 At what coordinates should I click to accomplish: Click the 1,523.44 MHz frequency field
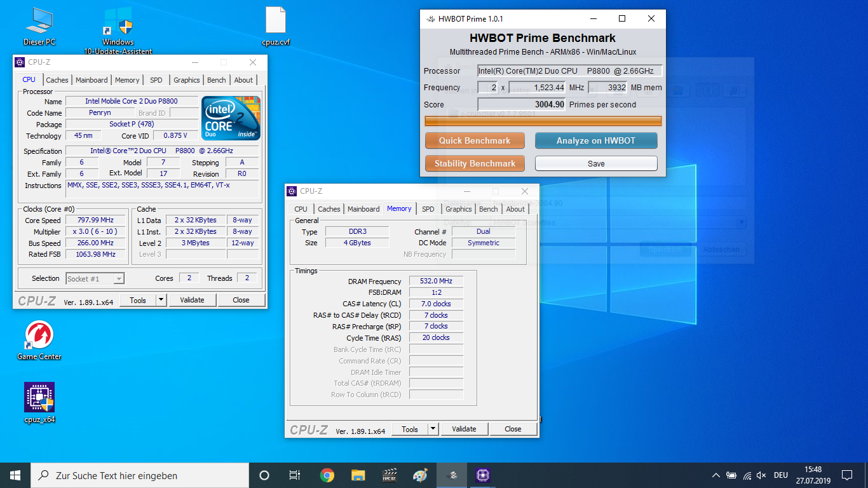(x=537, y=88)
